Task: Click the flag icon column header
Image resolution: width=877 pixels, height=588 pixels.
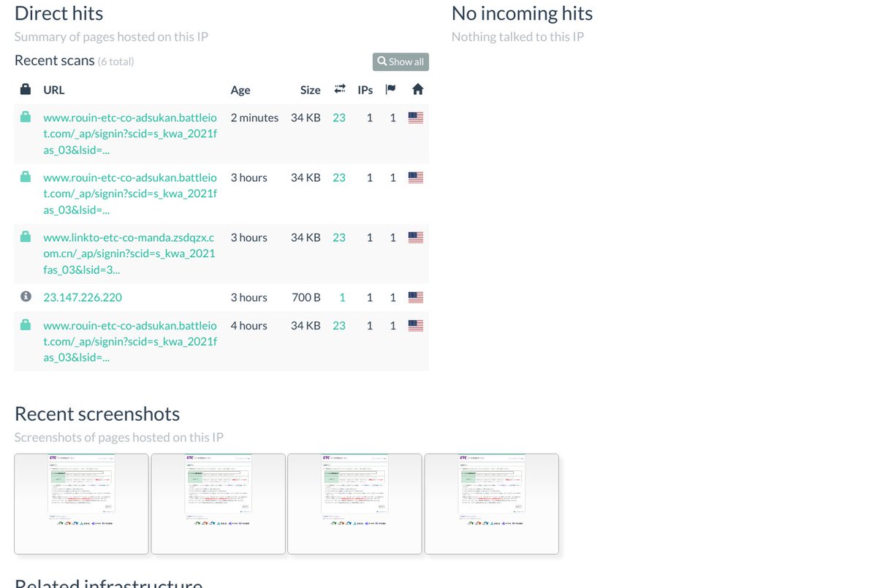Action: tap(391, 89)
